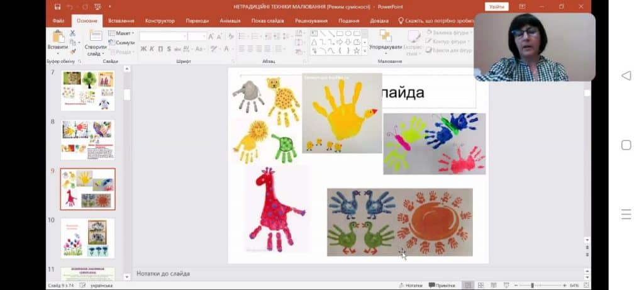The image size is (644, 290).
Task: Toggle bold Ж formatting
Action: 143,49
